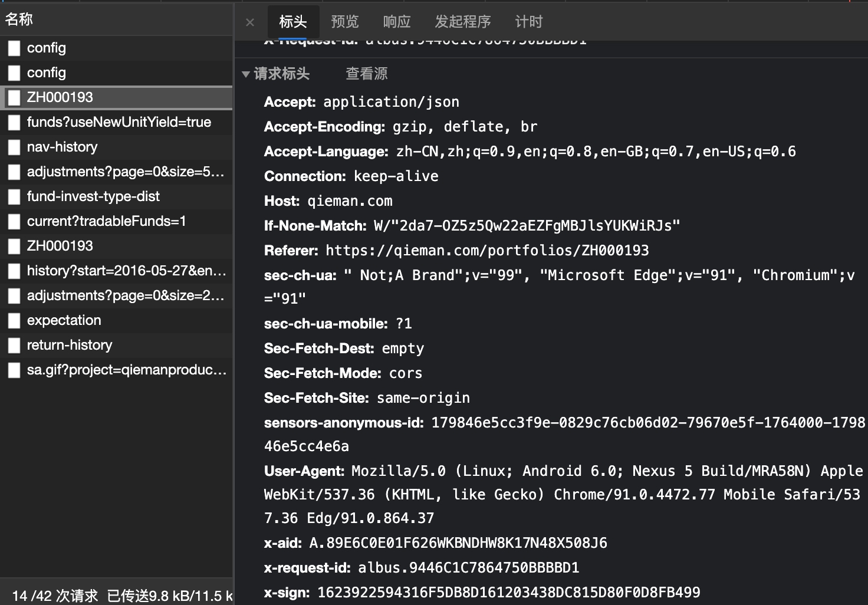Click Host value qieman.com
The width and height of the screenshot is (868, 605).
(x=350, y=201)
